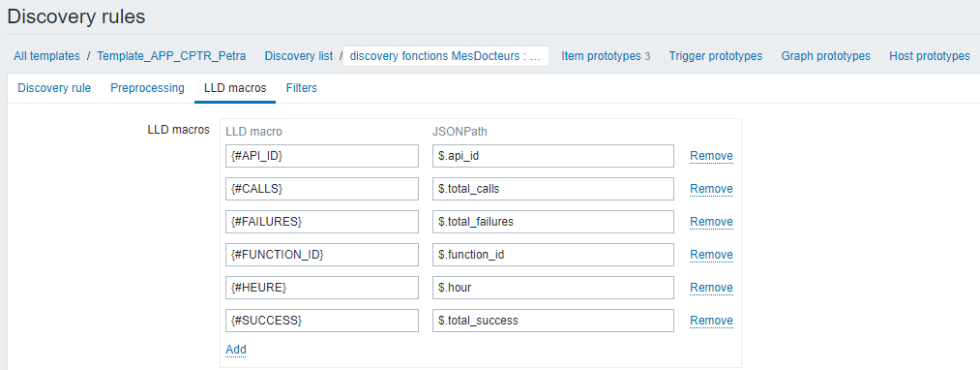
Task: Focus the {#FAILURES} macro name field
Action: (x=322, y=222)
